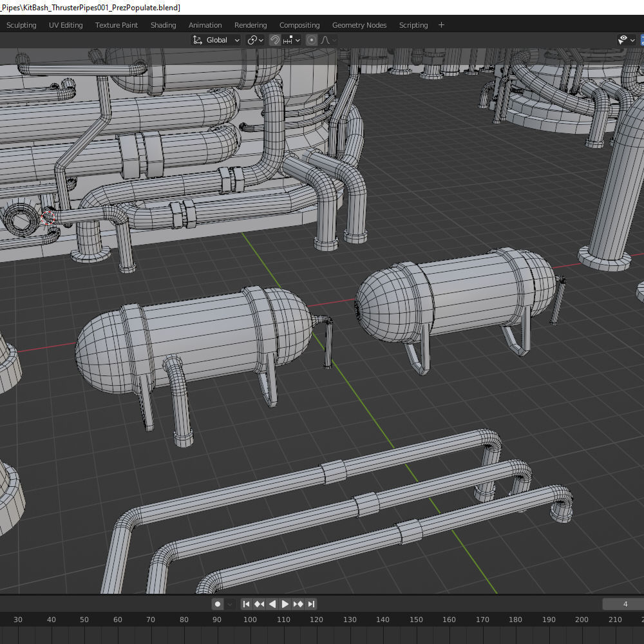Viewport: 644px width, 644px height.
Task: Jump to the next keyframe
Action: click(x=298, y=604)
